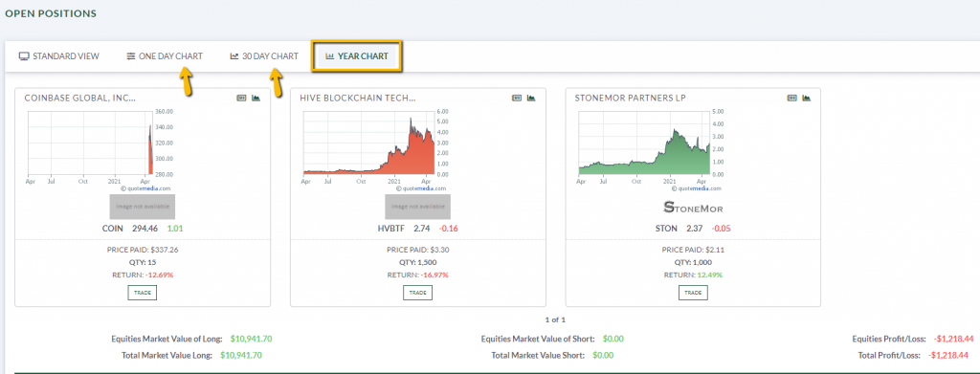Click the Total Market Value Short amount
The width and height of the screenshot is (980, 374).
pyautogui.click(x=603, y=355)
